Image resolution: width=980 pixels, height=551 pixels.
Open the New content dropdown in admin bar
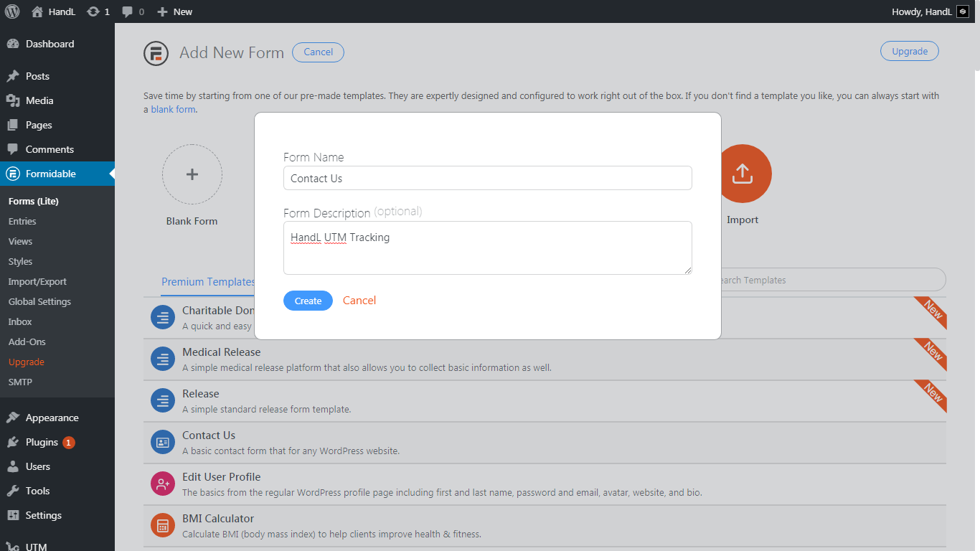(x=175, y=11)
